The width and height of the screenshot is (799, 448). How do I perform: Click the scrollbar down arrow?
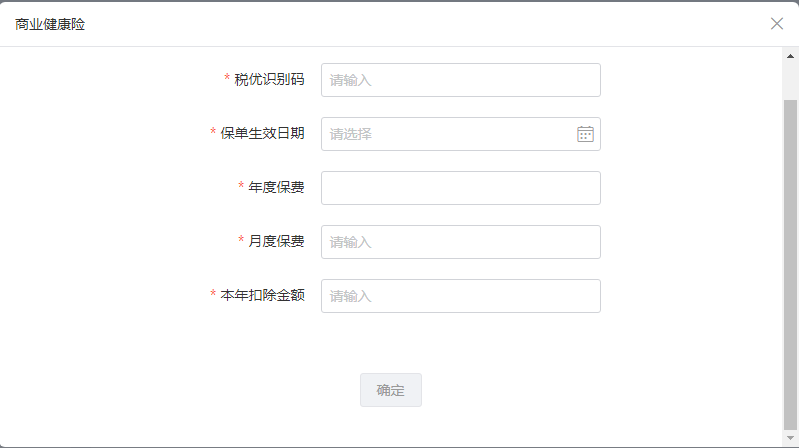point(790,438)
